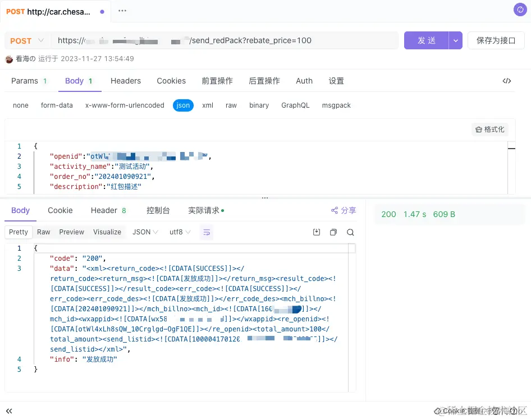Image resolution: width=531 pixels, height=420 pixels.
Task: Open the 实际请求 actual request tab
Action: coord(206,210)
